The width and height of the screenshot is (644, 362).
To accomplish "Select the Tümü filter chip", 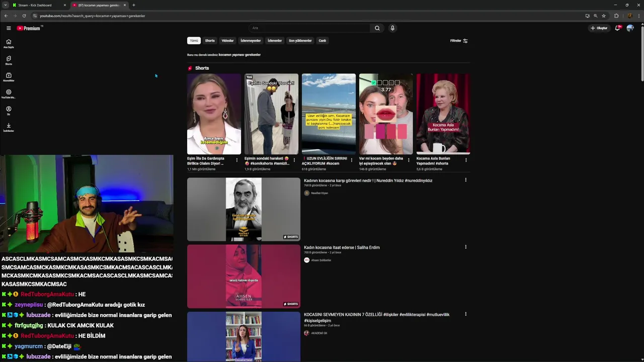I will click(194, 41).
